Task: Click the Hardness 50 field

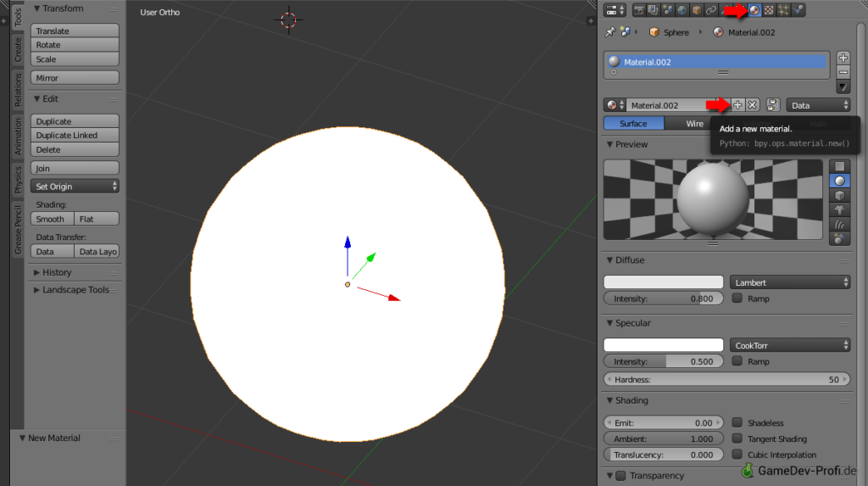Action: coord(726,380)
